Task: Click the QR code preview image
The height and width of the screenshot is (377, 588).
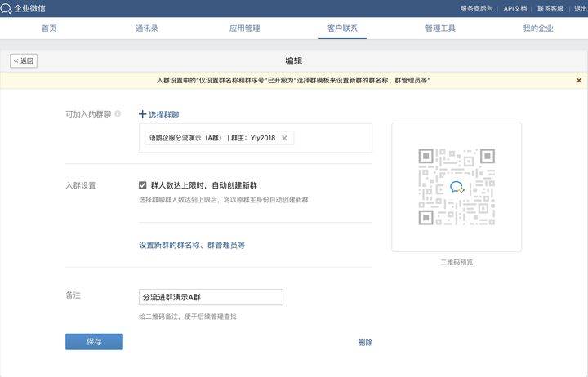Action: (x=457, y=187)
